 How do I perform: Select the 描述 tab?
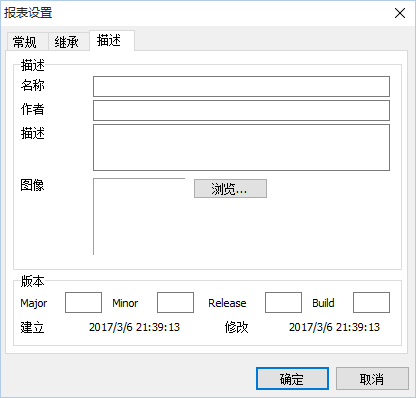point(112,41)
